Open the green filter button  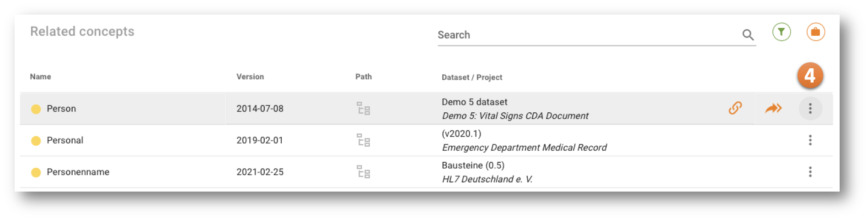782,32
